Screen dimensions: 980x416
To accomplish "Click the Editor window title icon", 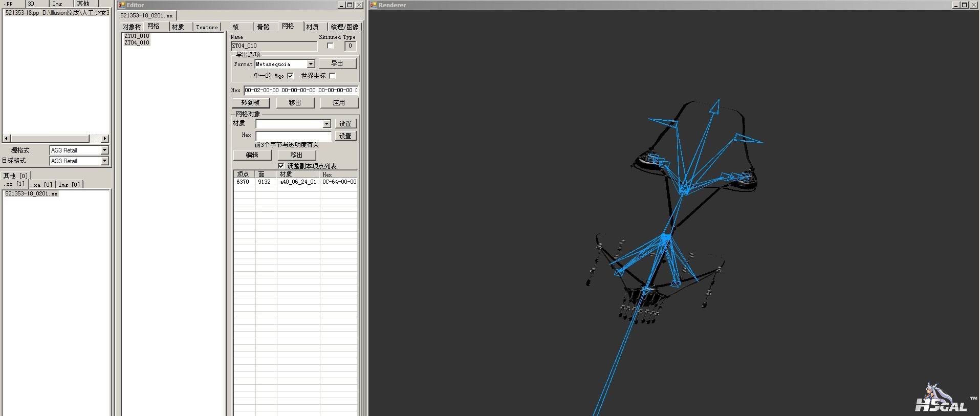I will pyautogui.click(x=121, y=5).
